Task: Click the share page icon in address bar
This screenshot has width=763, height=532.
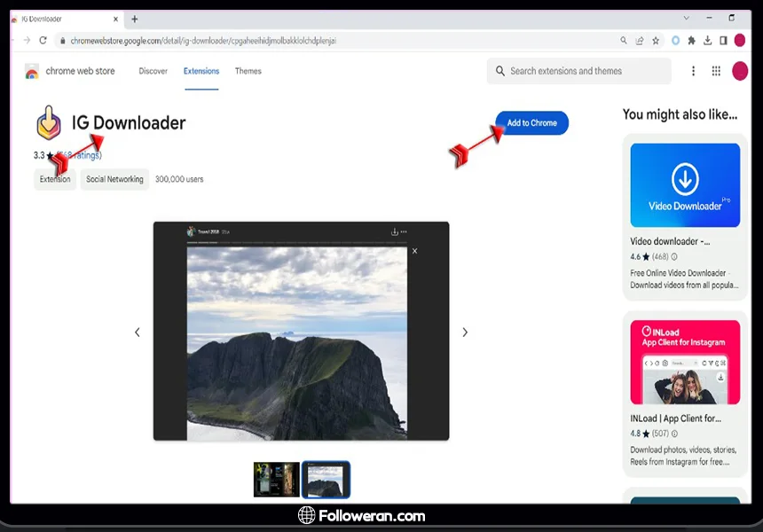Action: coord(640,40)
